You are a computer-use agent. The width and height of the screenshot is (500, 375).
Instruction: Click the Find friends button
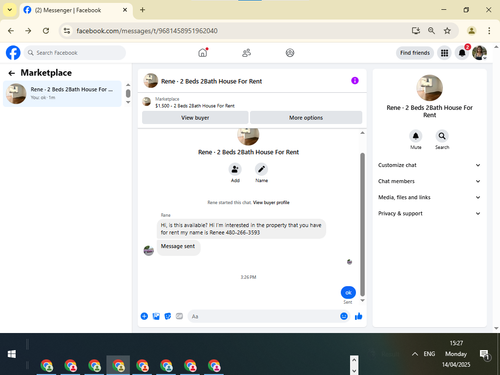coord(415,53)
